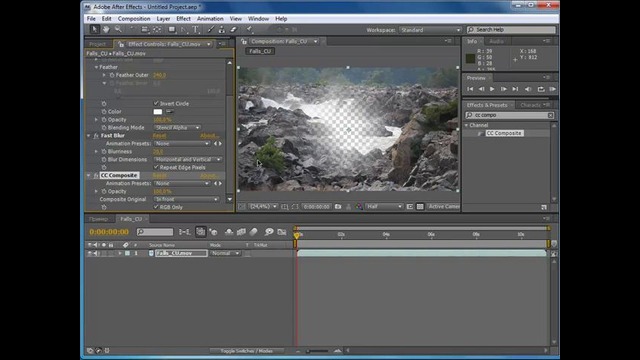Toggle the Opacity stopwatch under CC Composite
Viewport: 640px width, 360px height.
click(104, 191)
